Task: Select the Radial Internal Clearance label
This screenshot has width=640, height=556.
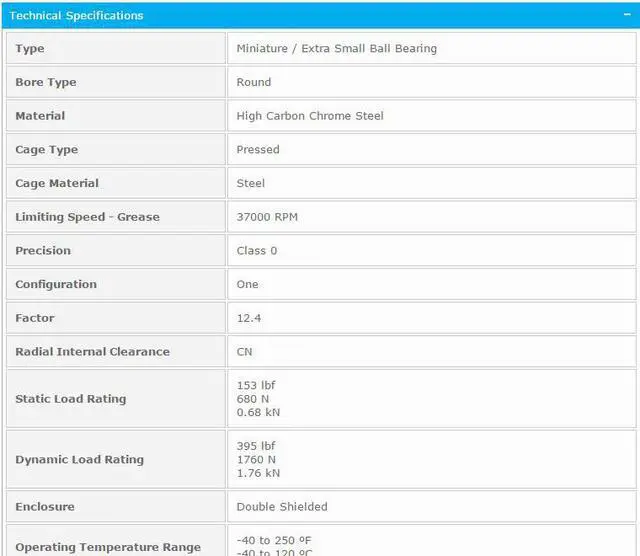Action: tap(92, 352)
